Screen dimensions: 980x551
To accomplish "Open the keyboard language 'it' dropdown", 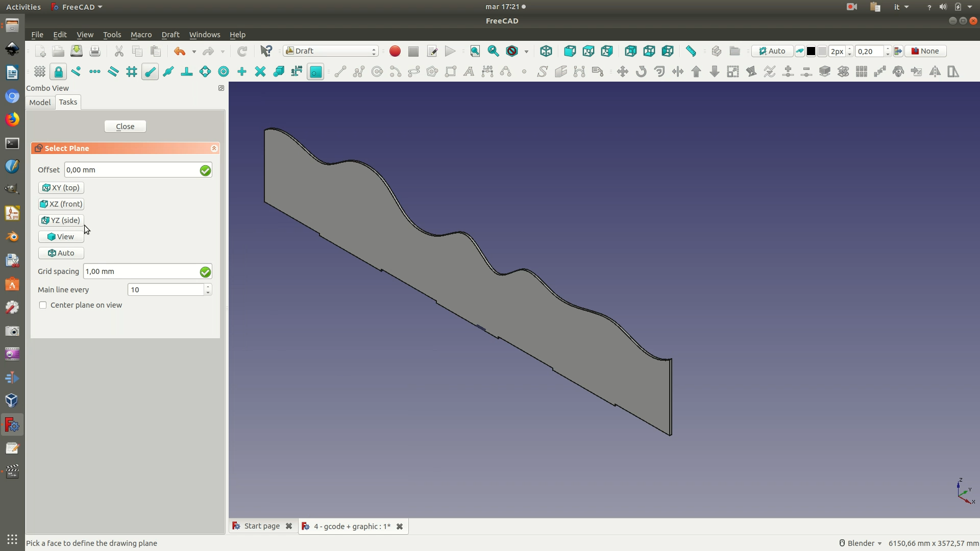I will click(901, 7).
